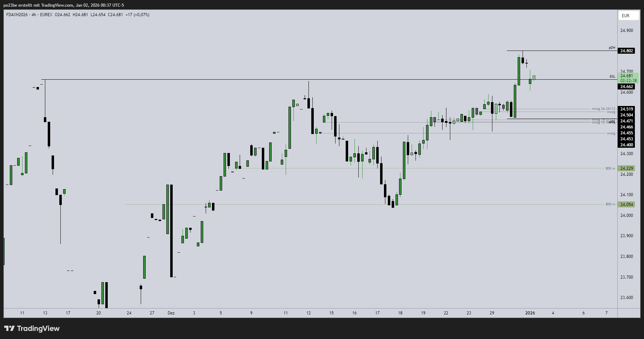Image resolution: width=644 pixels, height=339 pixels.
Task: Click date 18 on the time axis
Action: 400,313
